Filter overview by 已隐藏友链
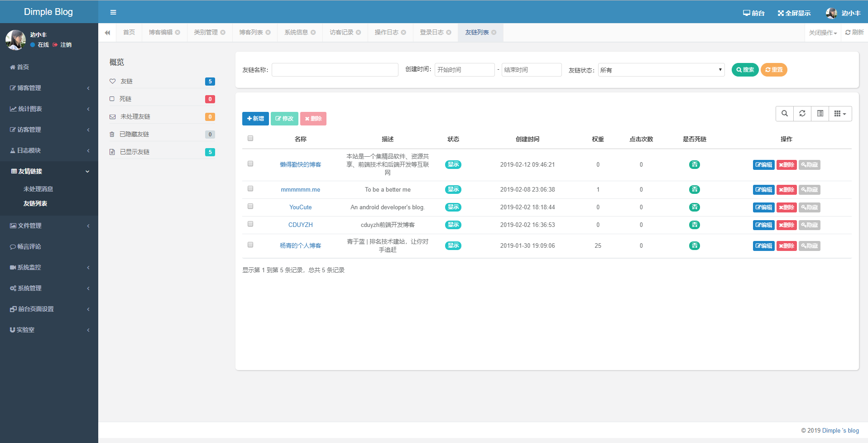 coord(162,134)
